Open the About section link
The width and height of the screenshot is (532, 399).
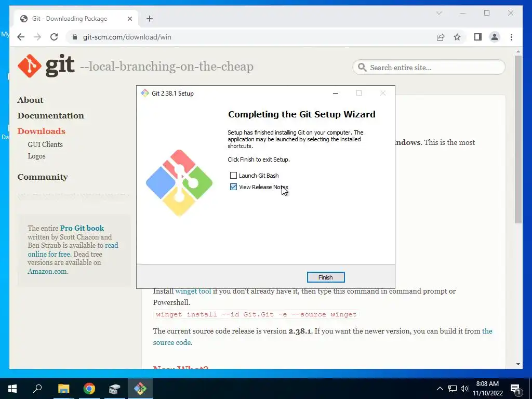click(31, 100)
